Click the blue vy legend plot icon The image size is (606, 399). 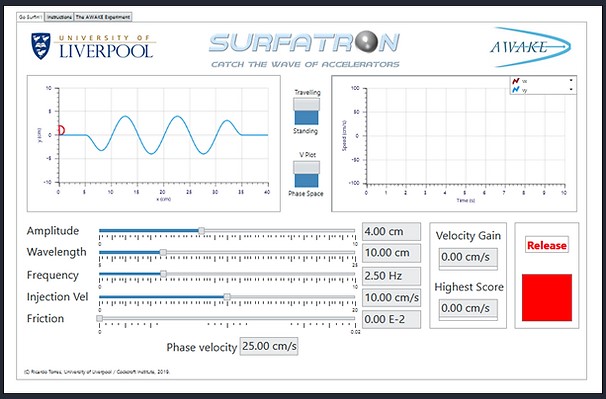click(516, 90)
